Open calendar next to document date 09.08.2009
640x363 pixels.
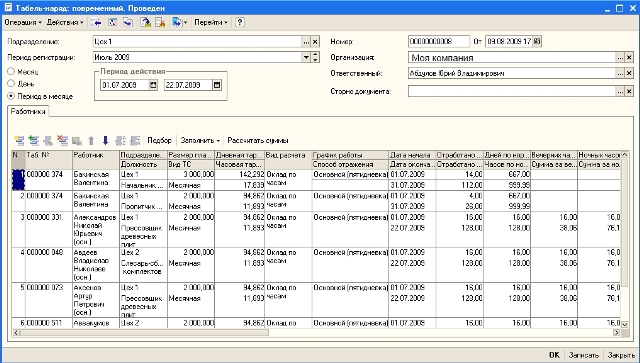pos(537,41)
